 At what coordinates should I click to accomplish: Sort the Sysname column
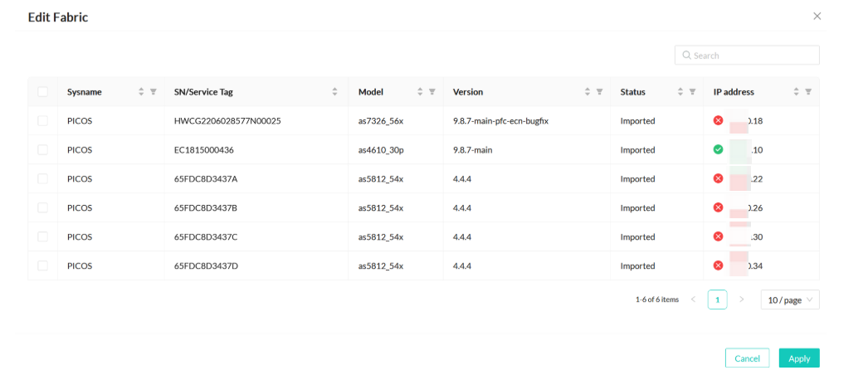[141, 92]
